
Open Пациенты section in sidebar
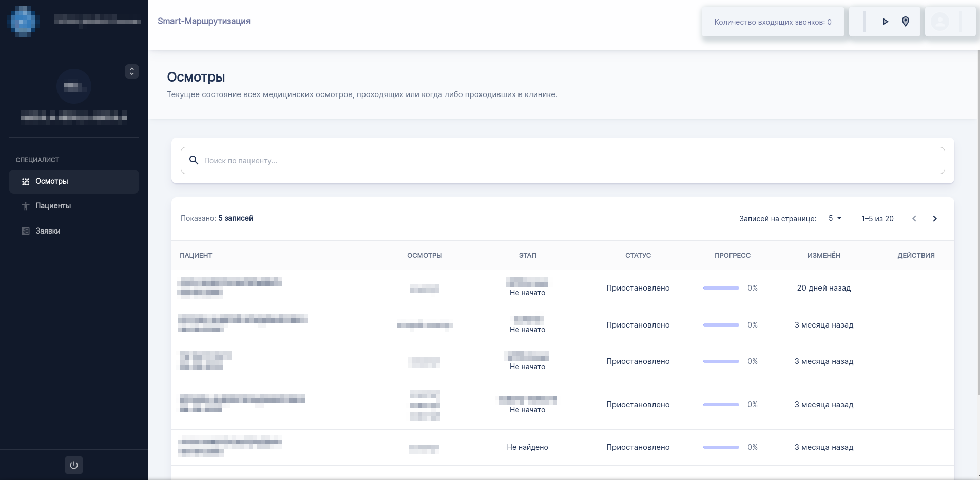coord(53,206)
